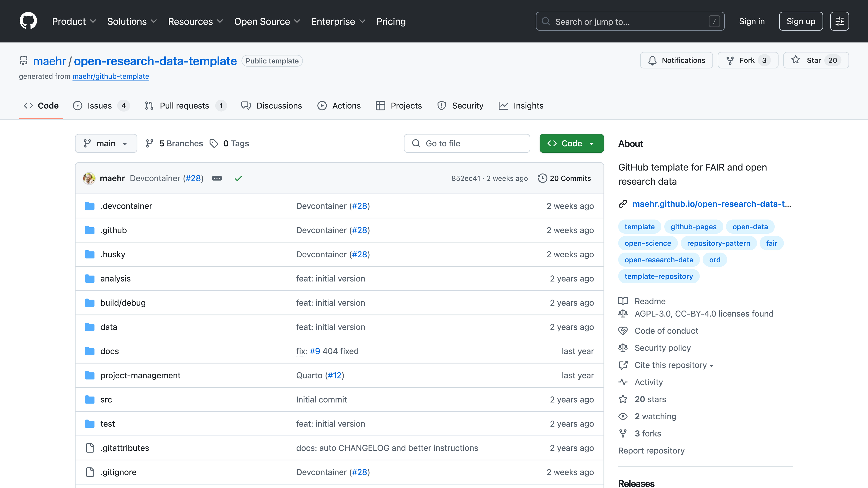Viewport: 868px width, 488px height.
Task: Open the Product menu
Action: click(x=74, y=21)
